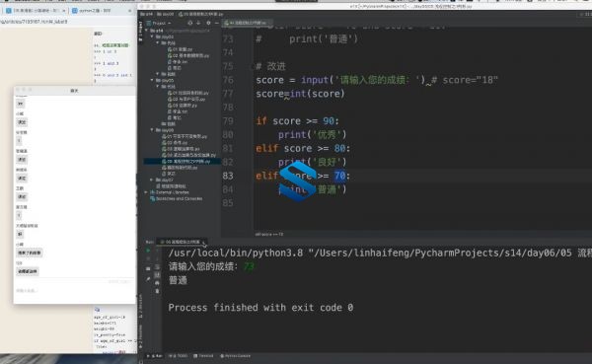Click 'Process finished with exit code 0' text

pos(260,308)
